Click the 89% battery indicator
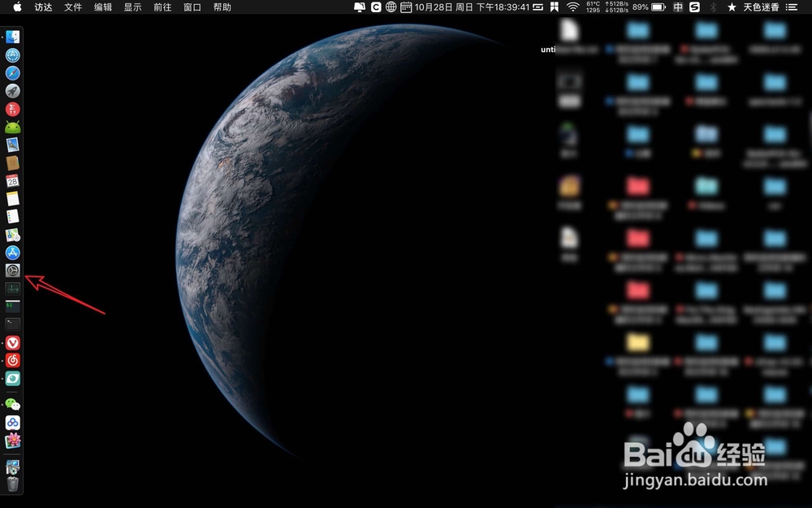Viewport: 812px width, 508px height. pos(649,7)
